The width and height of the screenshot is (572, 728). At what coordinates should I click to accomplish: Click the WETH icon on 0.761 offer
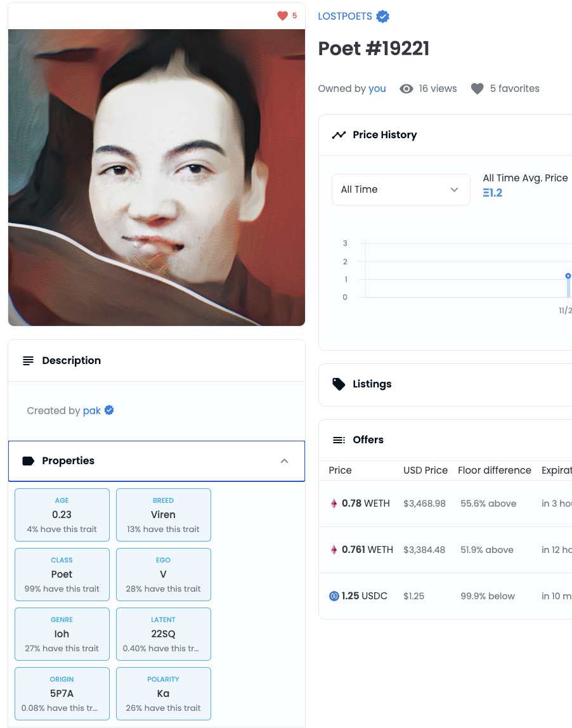[334, 550]
